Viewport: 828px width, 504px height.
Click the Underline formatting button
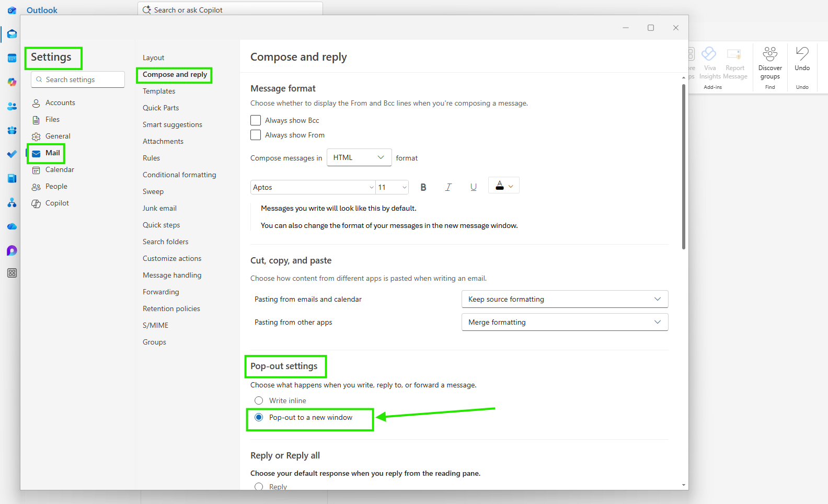tap(473, 187)
